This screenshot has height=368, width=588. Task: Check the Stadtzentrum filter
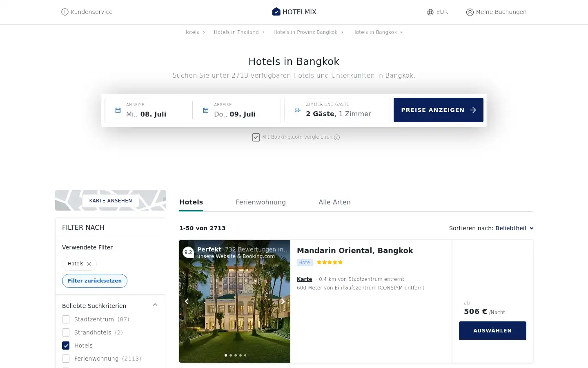click(x=66, y=319)
